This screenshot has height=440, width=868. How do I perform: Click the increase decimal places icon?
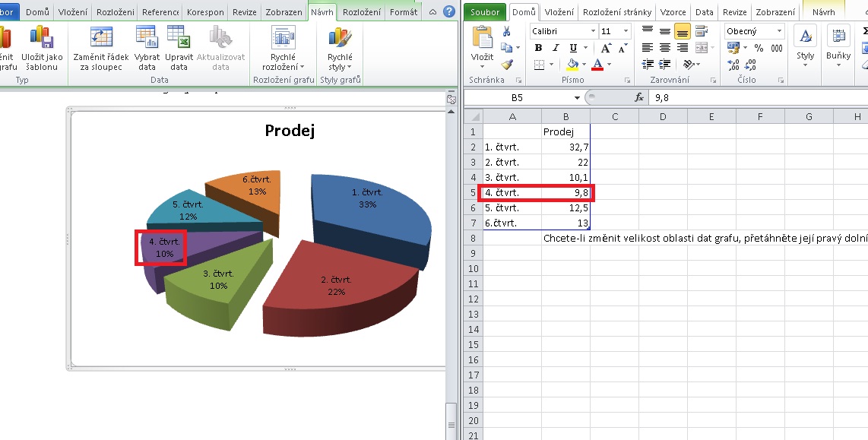733,65
